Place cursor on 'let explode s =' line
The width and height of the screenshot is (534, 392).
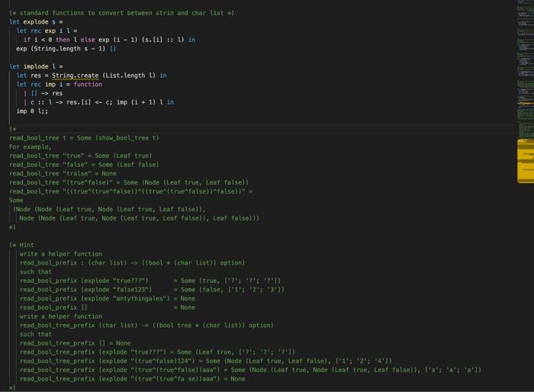point(36,22)
